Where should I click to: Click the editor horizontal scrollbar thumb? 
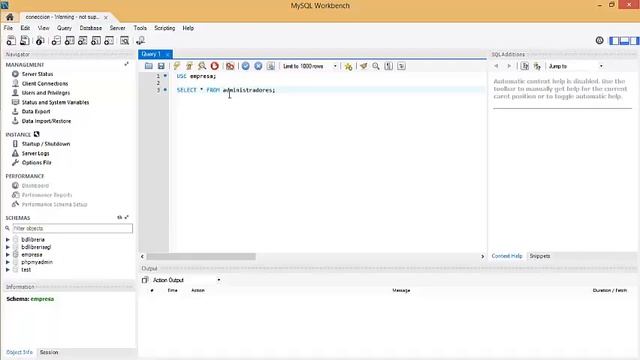point(201,256)
